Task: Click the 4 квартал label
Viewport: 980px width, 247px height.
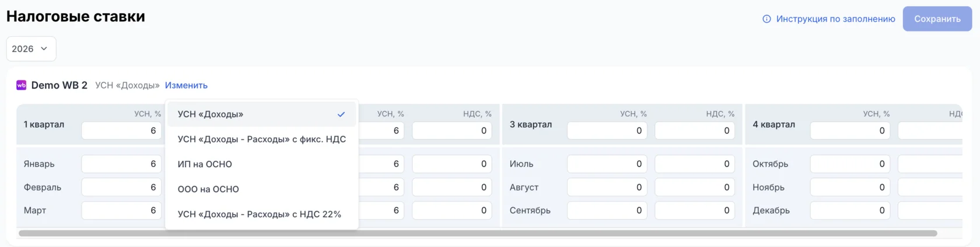Action: pos(773,124)
